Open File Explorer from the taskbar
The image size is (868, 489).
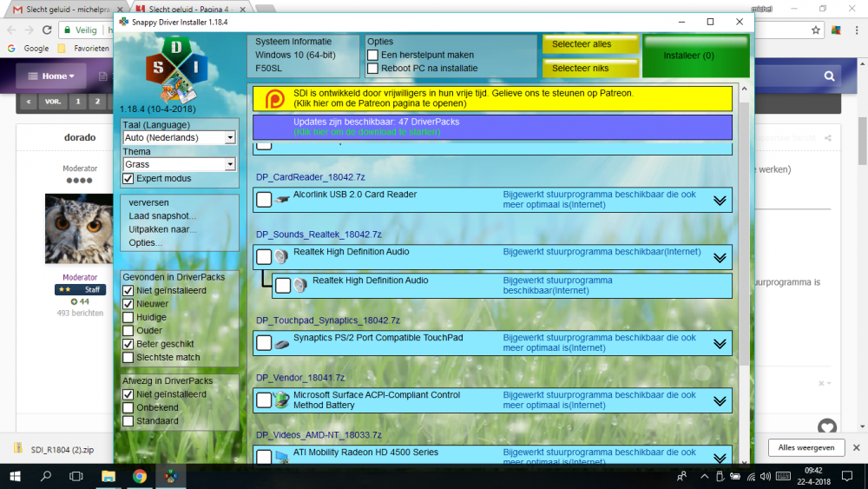[x=108, y=476]
